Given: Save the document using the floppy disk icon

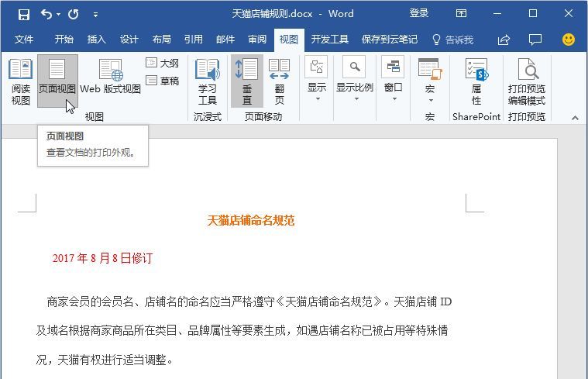Looking at the screenshot, I should tap(23, 14).
